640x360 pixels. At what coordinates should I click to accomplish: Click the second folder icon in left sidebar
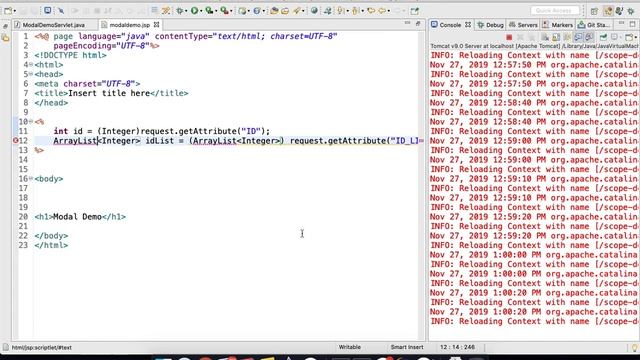pyautogui.click(x=5, y=38)
